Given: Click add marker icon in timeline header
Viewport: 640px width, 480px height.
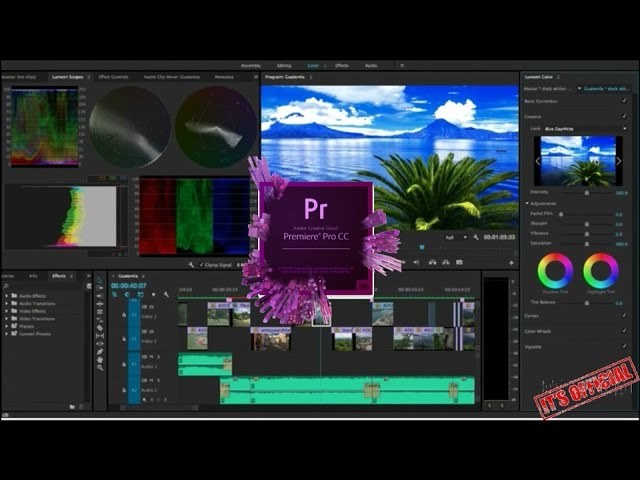Looking at the screenshot, I should click(x=153, y=294).
